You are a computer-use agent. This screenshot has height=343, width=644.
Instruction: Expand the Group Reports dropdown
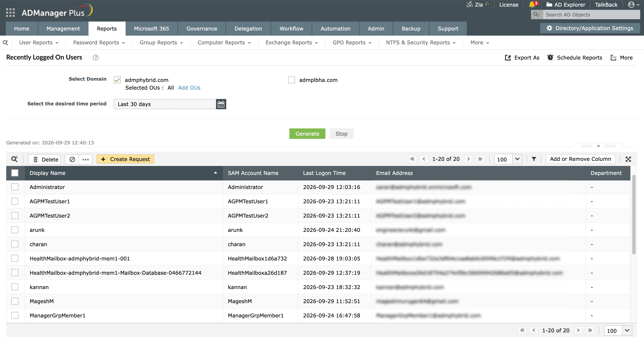[x=161, y=42]
